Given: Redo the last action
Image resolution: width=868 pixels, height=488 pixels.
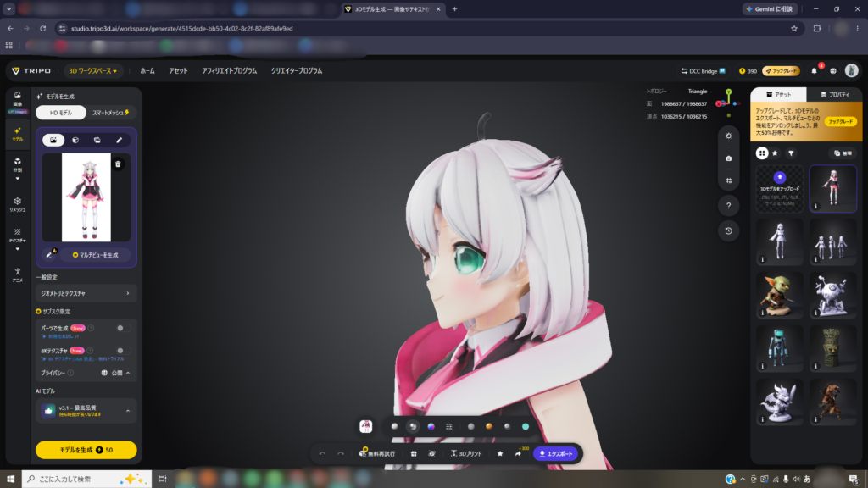Looking at the screenshot, I should coord(341,454).
